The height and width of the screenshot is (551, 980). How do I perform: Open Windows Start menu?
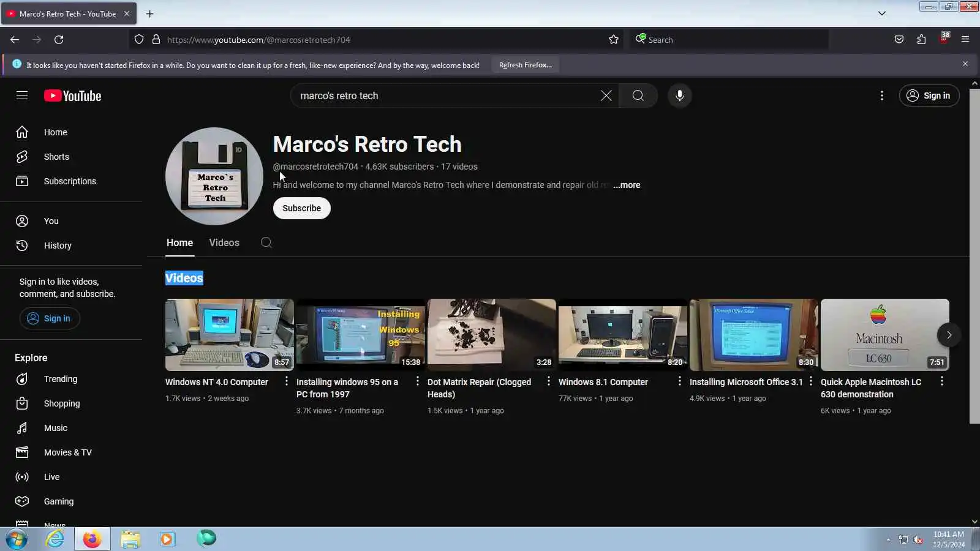(x=17, y=539)
